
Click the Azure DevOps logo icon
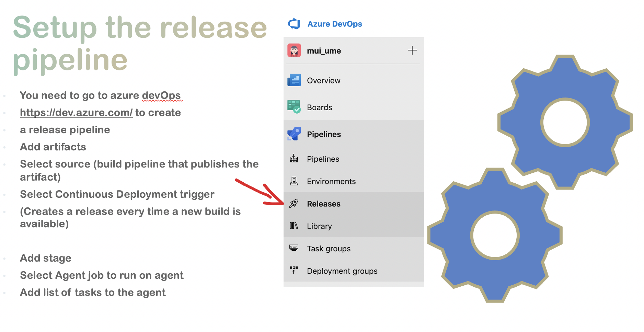coord(294,24)
